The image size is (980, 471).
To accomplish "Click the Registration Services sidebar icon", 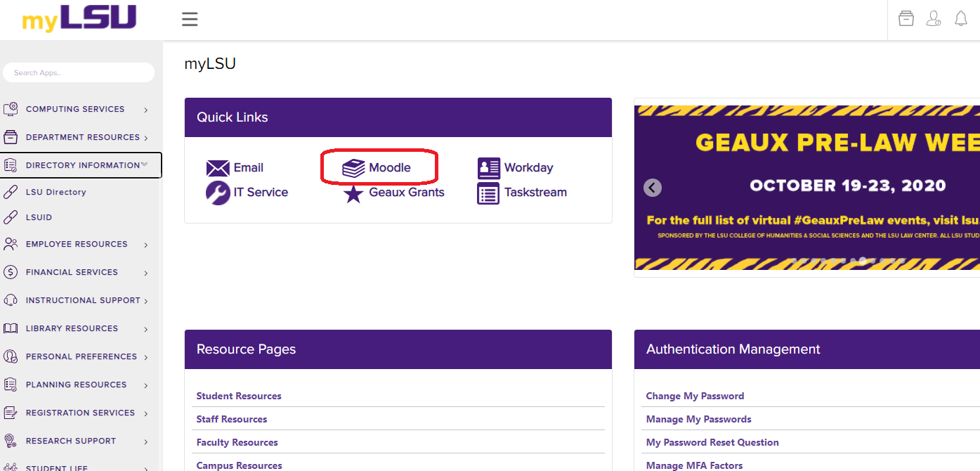I will tap(11, 413).
